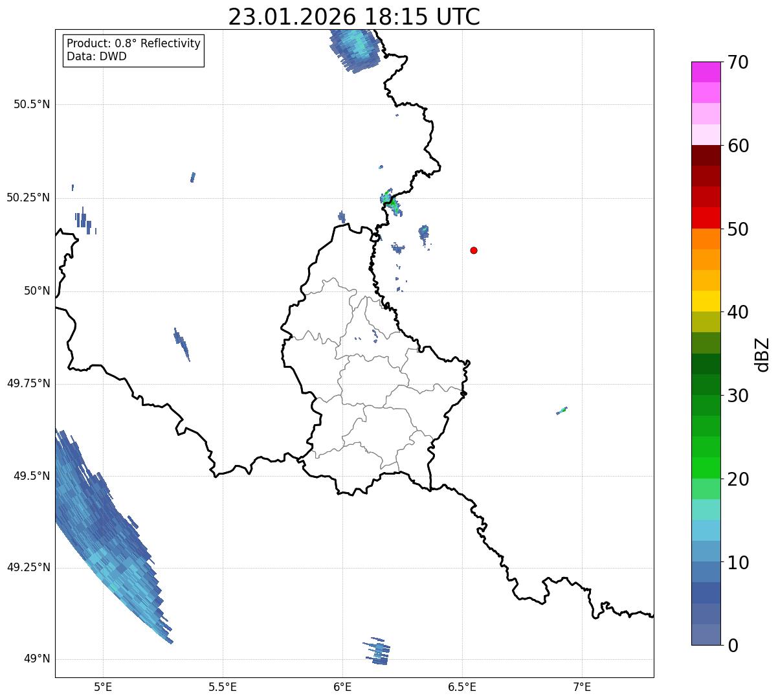This screenshot has width=778, height=700.
Task: Click the 6°E longitude label
Action: click(x=342, y=686)
